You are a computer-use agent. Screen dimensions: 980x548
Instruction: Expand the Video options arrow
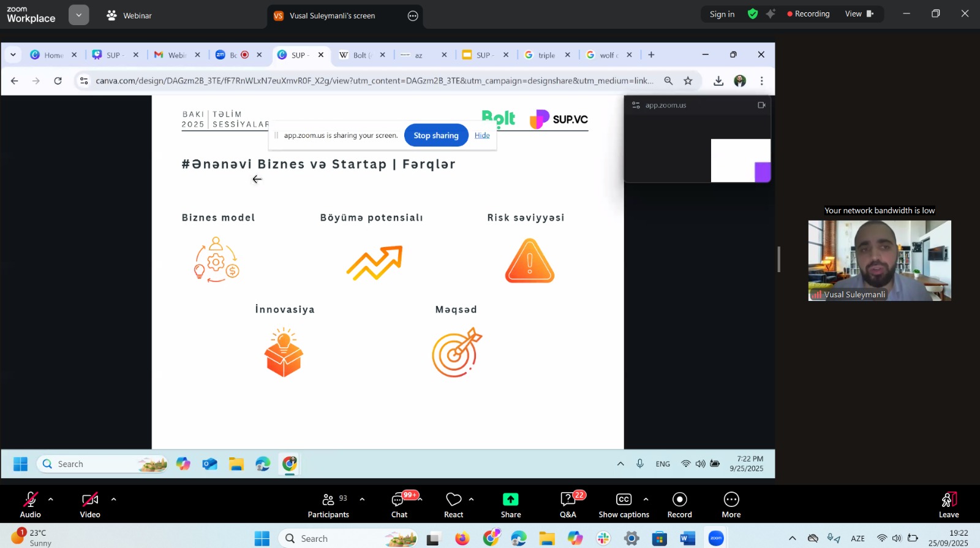coord(113,499)
